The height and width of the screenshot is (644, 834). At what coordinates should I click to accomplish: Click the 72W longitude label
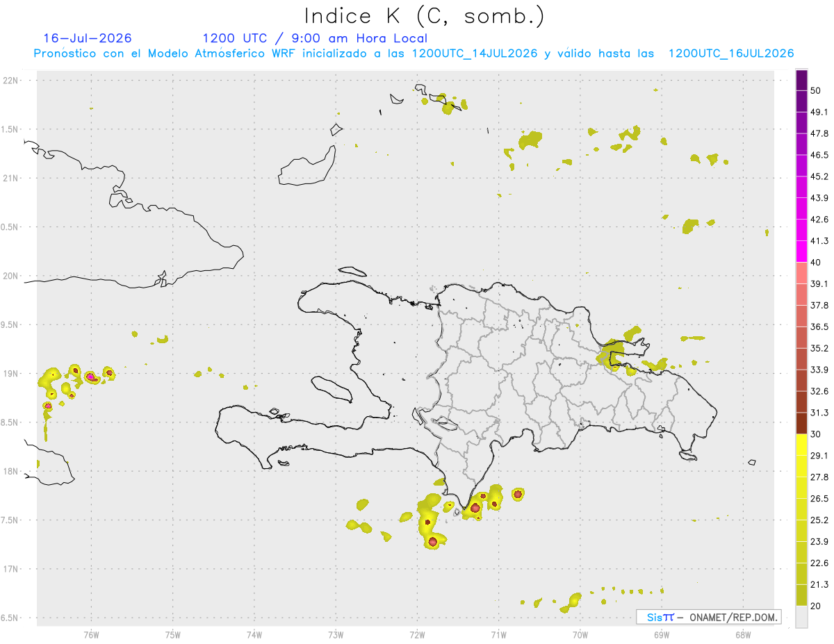[x=417, y=635]
